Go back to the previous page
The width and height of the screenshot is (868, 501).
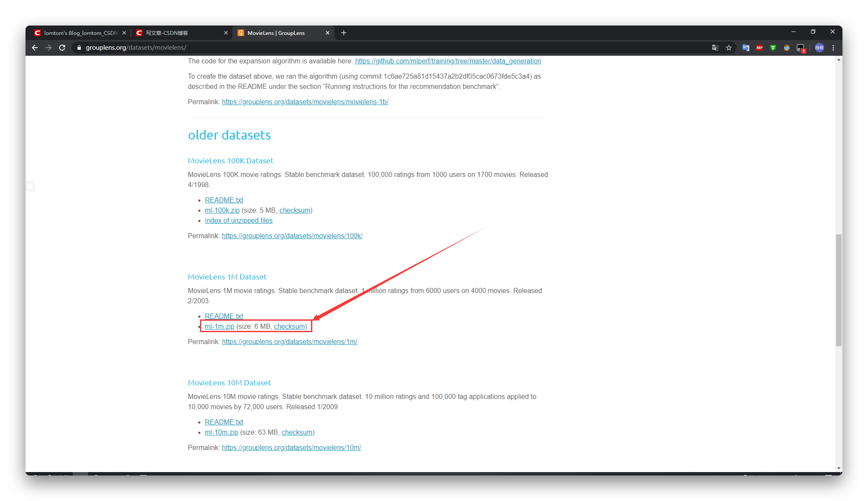[x=35, y=48]
